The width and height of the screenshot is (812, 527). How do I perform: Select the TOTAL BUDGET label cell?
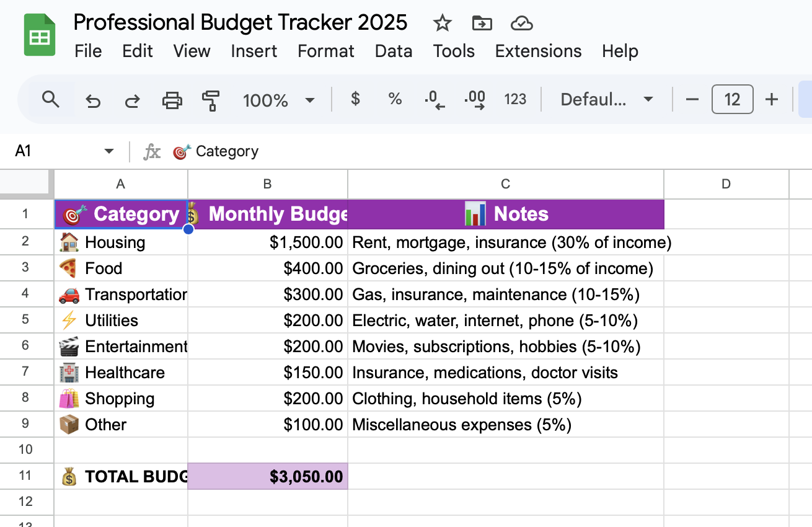[121, 476]
